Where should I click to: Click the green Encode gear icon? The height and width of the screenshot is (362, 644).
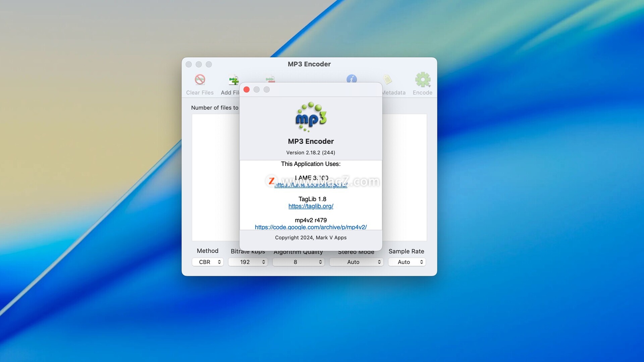click(422, 80)
